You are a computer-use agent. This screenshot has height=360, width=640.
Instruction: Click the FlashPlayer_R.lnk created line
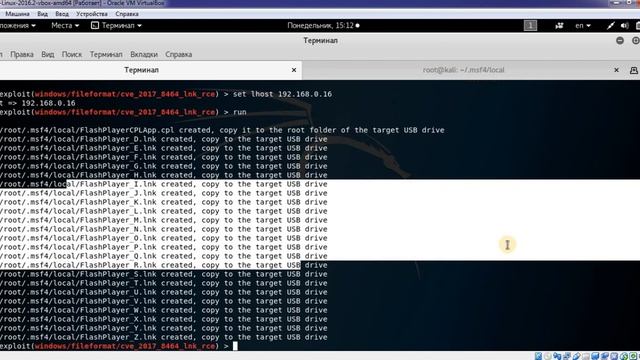pos(163,265)
